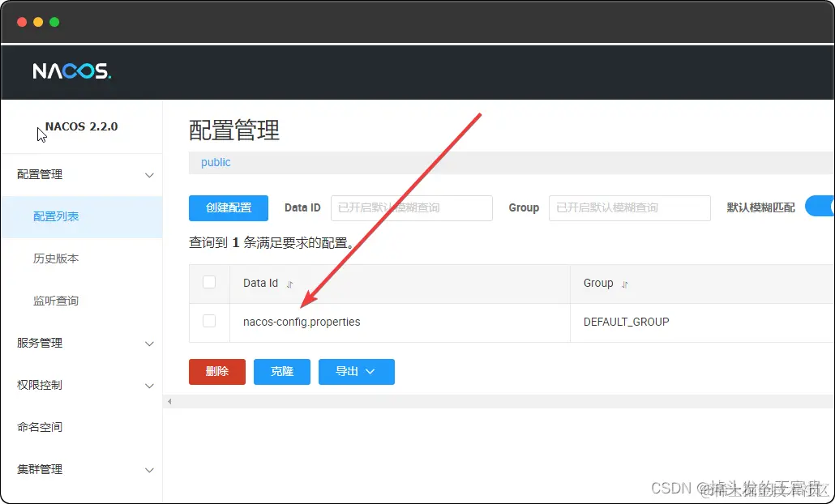Check the nacos-config.properties row checkbox

[x=209, y=322]
